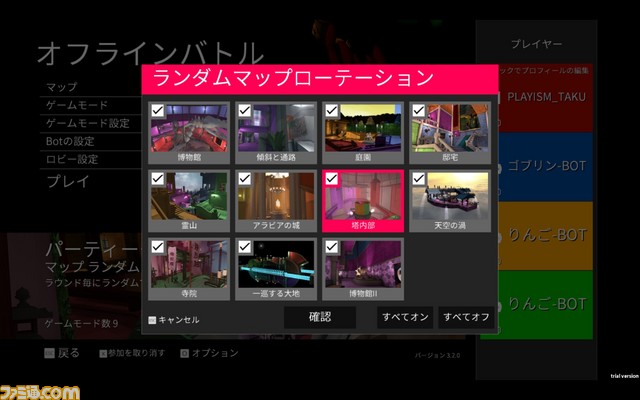Click the key icon beside キャンセル
The height and width of the screenshot is (400, 640).
[152, 320]
